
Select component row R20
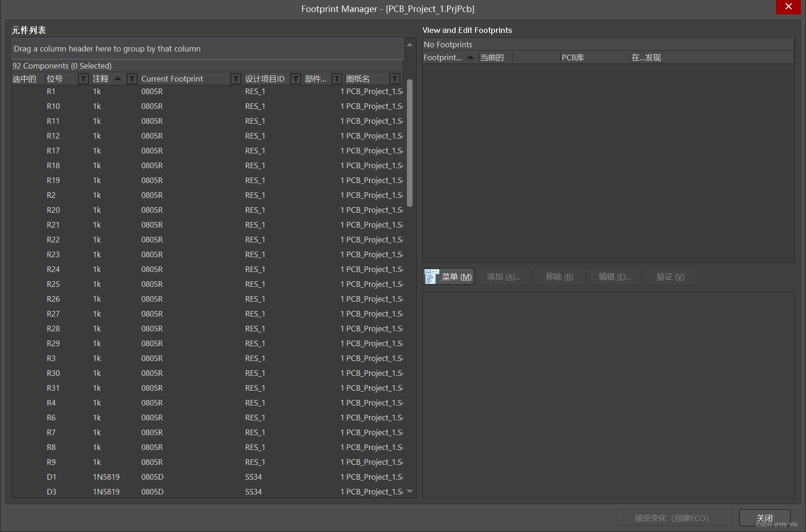[x=207, y=210]
